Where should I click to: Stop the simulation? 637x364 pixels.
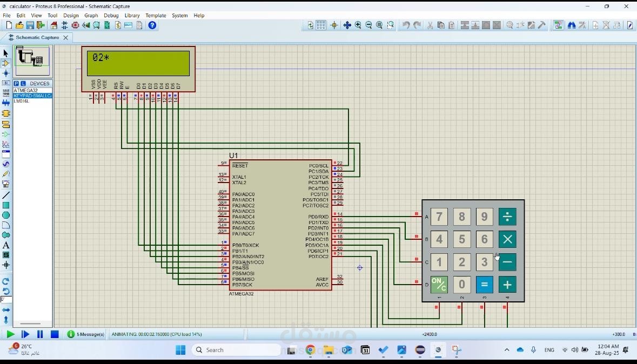click(x=55, y=334)
